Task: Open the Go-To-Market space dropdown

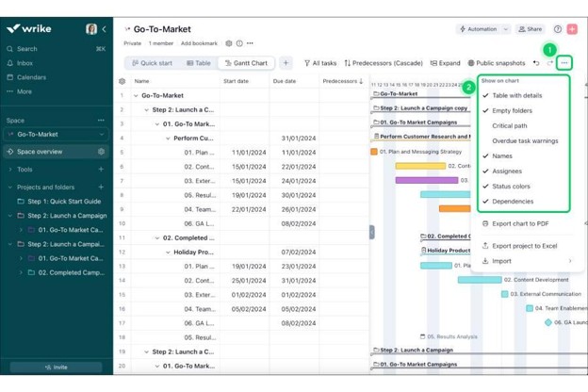Action: 57,135
